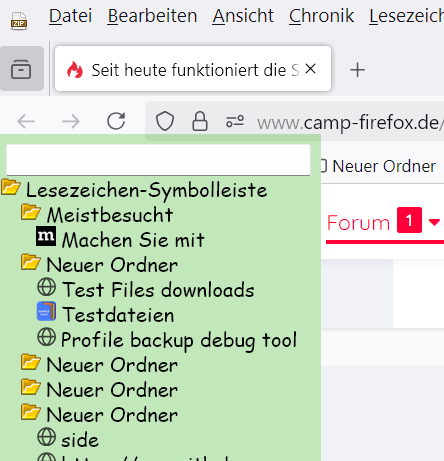Open the site permissions icon in the URL bar
The width and height of the screenshot is (444, 461).
point(235,121)
